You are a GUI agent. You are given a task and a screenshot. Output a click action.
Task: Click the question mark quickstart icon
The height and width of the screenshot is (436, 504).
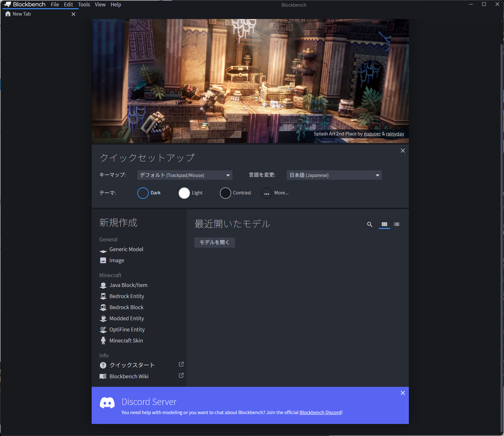103,365
